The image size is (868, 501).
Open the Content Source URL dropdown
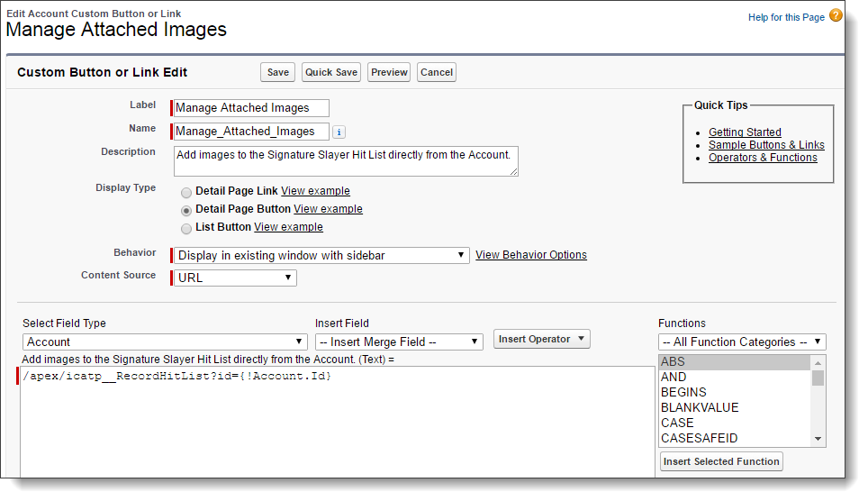[235, 278]
